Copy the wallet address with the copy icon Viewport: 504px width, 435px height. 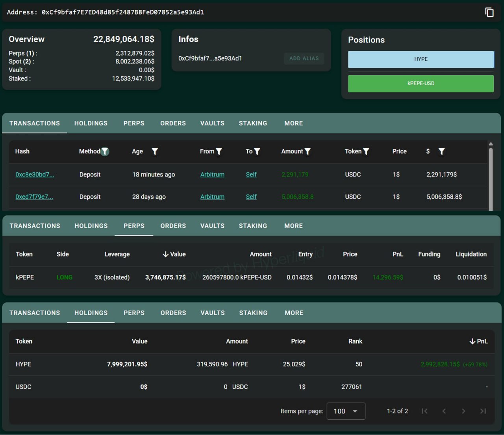click(x=489, y=12)
